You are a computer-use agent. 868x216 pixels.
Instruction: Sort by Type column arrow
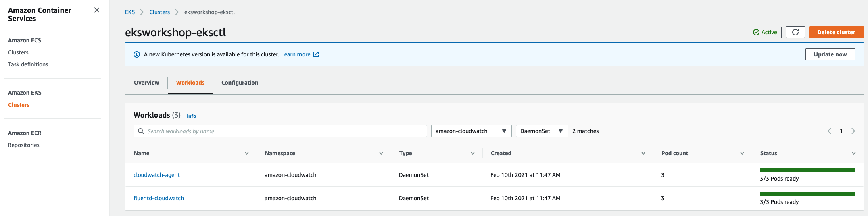click(x=473, y=153)
